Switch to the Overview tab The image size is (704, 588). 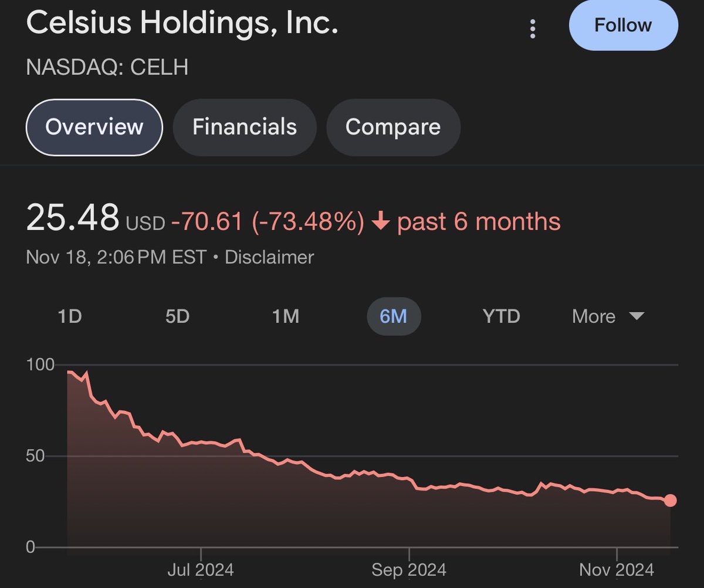94,127
